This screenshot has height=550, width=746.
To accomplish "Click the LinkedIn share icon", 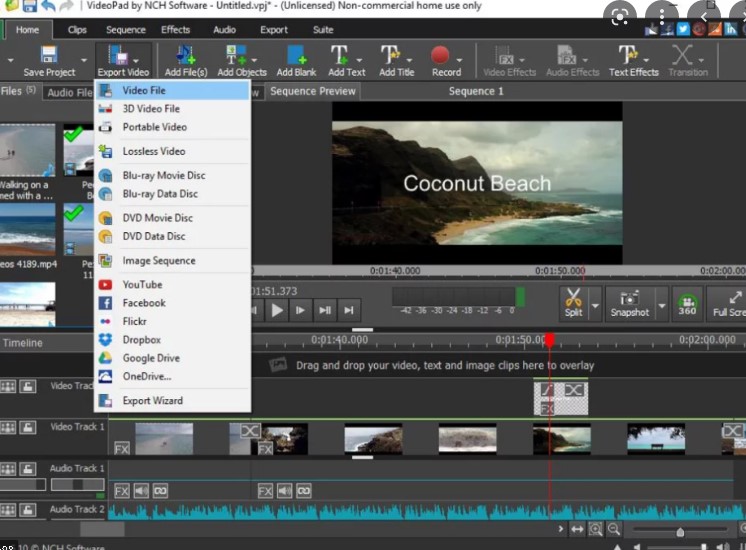I will [731, 29].
